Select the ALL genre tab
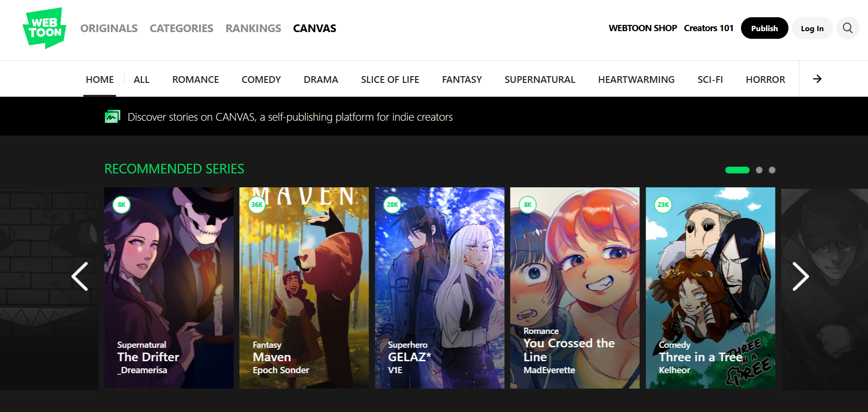The width and height of the screenshot is (868, 412). [x=141, y=80]
